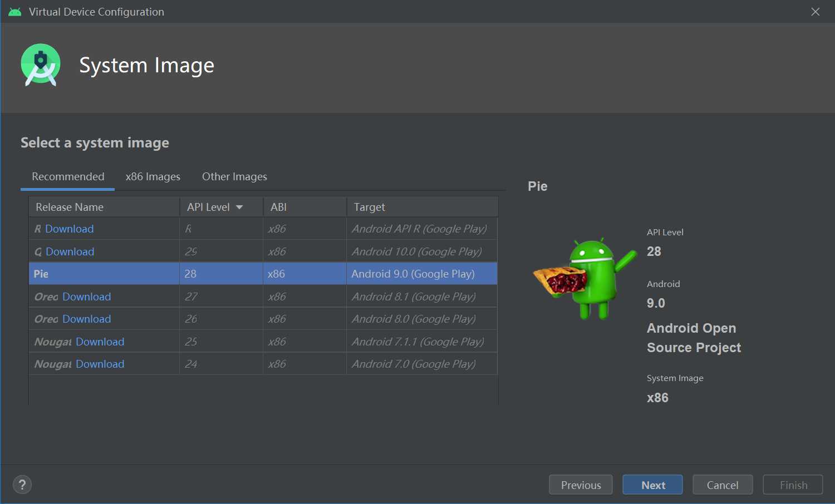Switch to the Recommended tab
Viewport: 835px width, 504px height.
coord(68,176)
